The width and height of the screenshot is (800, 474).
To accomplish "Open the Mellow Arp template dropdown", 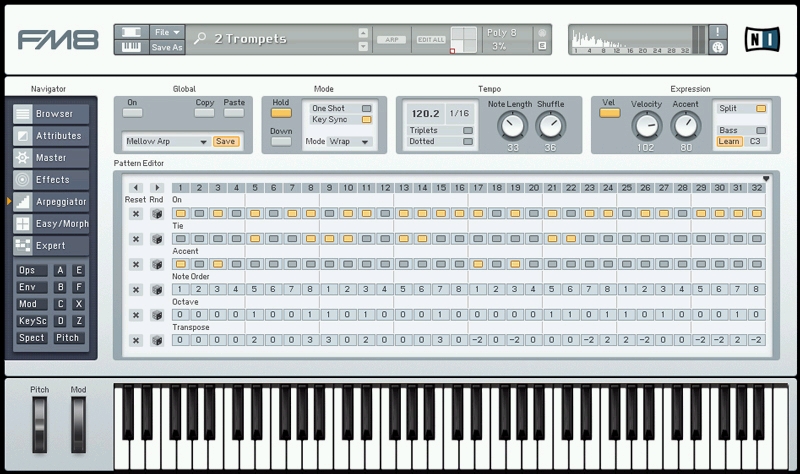I will pyautogui.click(x=166, y=141).
